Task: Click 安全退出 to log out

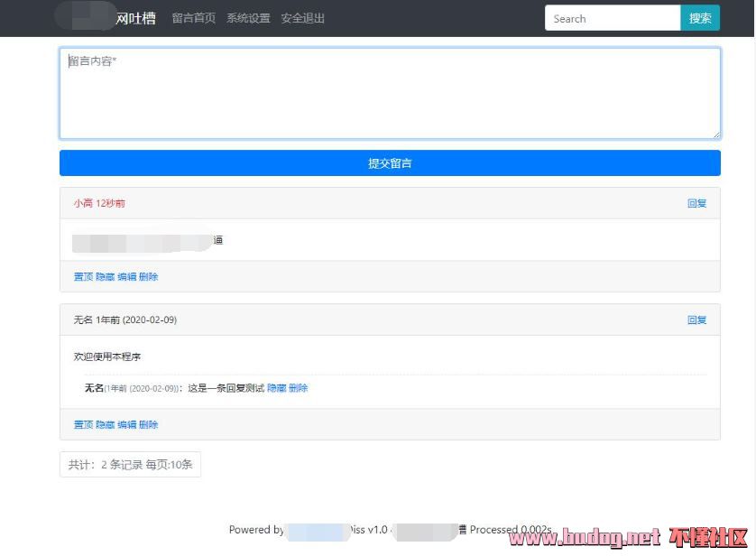Action: (x=303, y=18)
